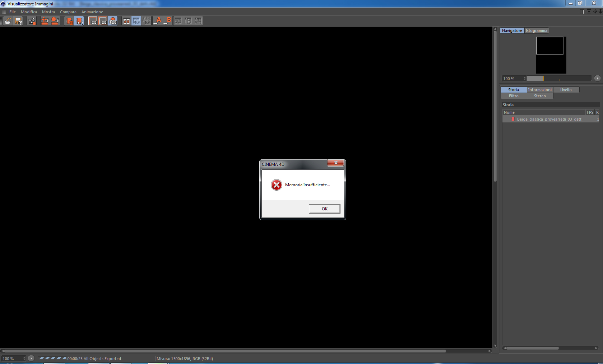Click the 'Misura: 1500x1856, RGB (32Bit)' status text

pos(185,359)
